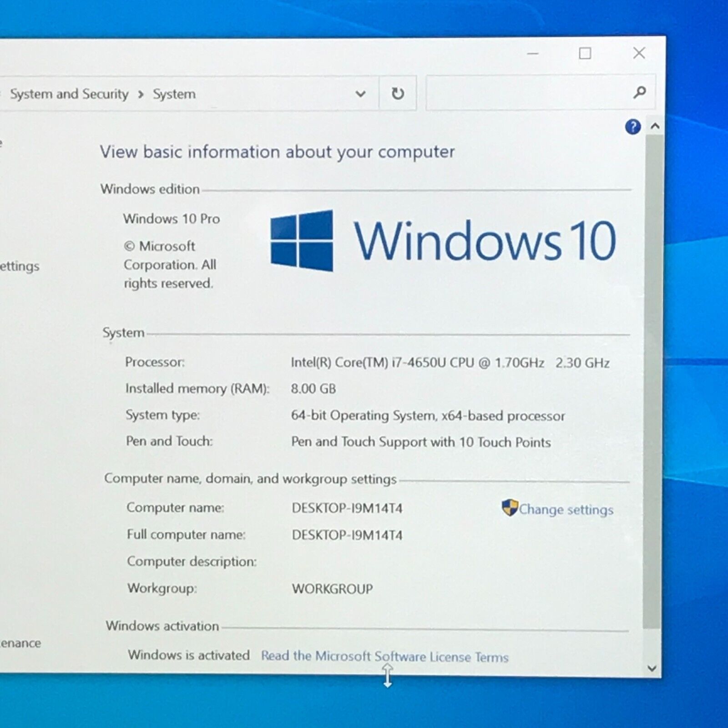Click the 'System type:' label

(x=163, y=415)
